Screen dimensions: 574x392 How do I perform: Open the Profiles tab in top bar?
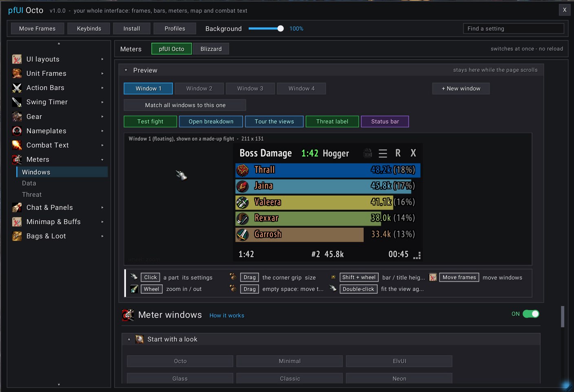(175, 29)
